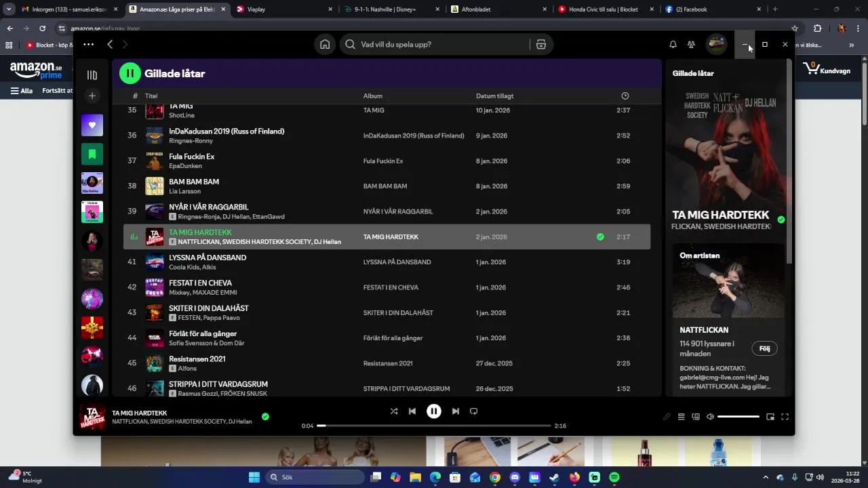Viewport: 868px width, 488px height.
Task: Go to Spotify Home
Action: (325, 44)
